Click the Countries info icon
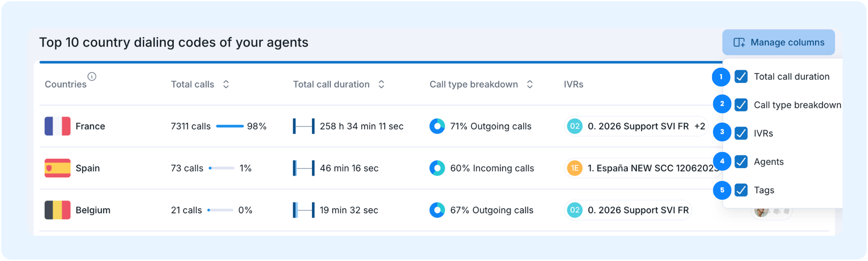The height and width of the screenshot is (261, 868). tap(92, 77)
